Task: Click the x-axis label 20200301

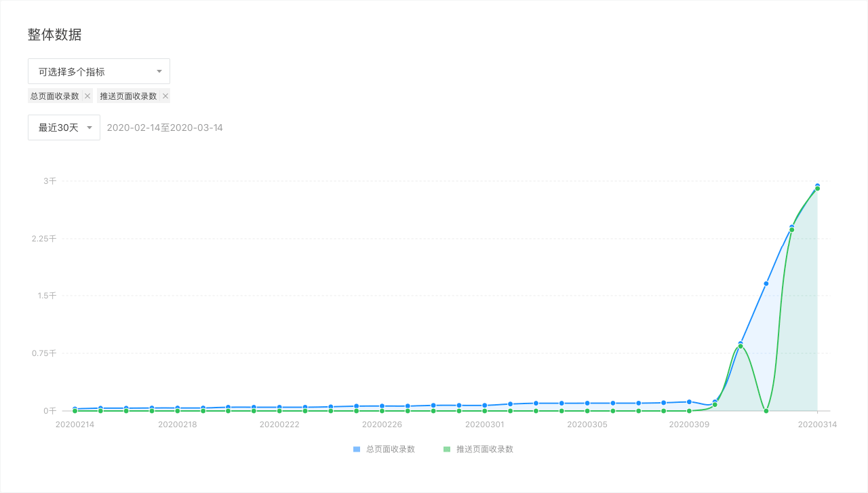Action: click(484, 425)
